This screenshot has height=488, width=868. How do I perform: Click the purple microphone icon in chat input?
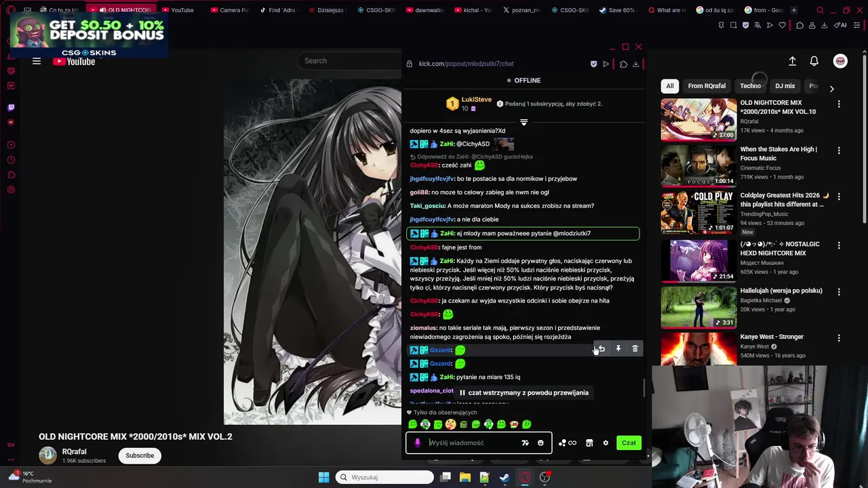[418, 443]
